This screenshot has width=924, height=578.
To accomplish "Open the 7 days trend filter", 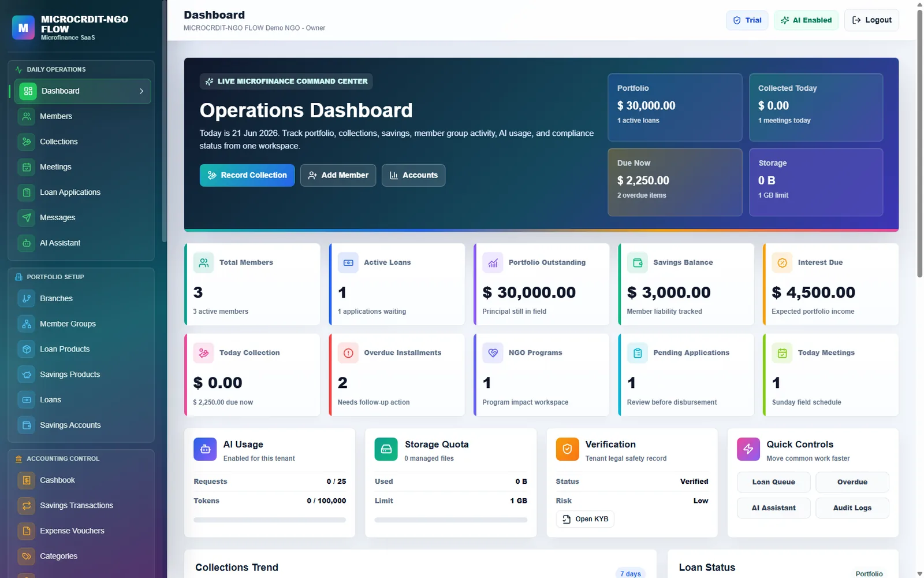I will coord(630,573).
